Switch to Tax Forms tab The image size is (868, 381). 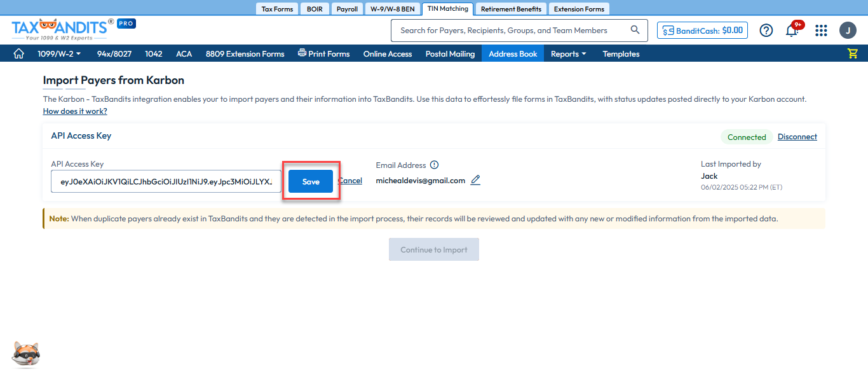(x=278, y=9)
